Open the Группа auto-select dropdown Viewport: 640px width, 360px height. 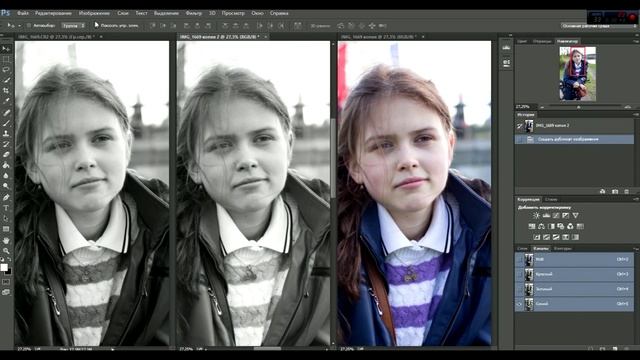[73, 25]
